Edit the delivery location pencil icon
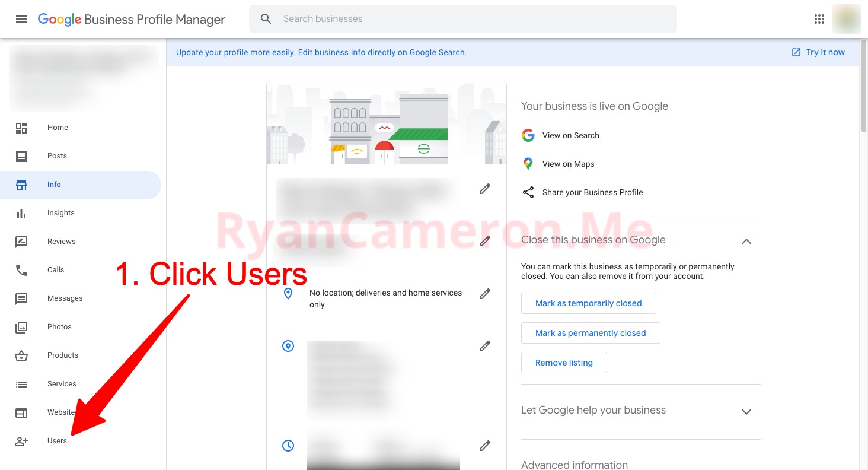This screenshot has height=470, width=868. click(x=485, y=294)
